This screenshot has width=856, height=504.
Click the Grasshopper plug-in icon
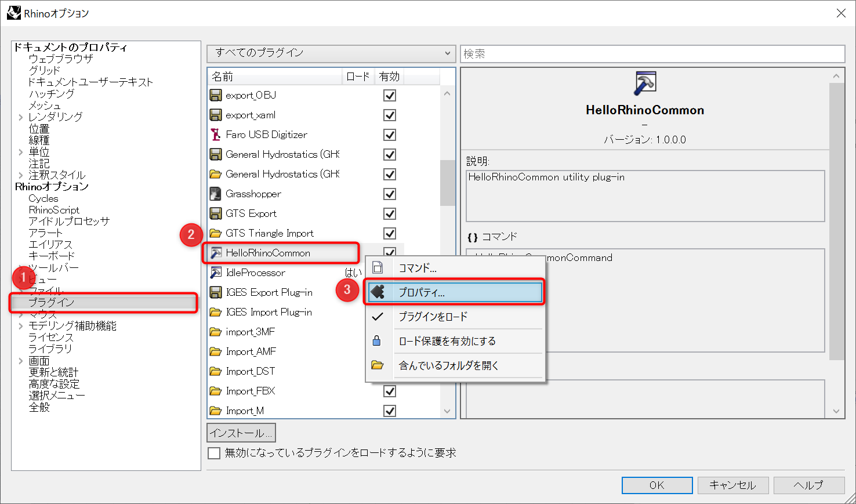point(216,194)
